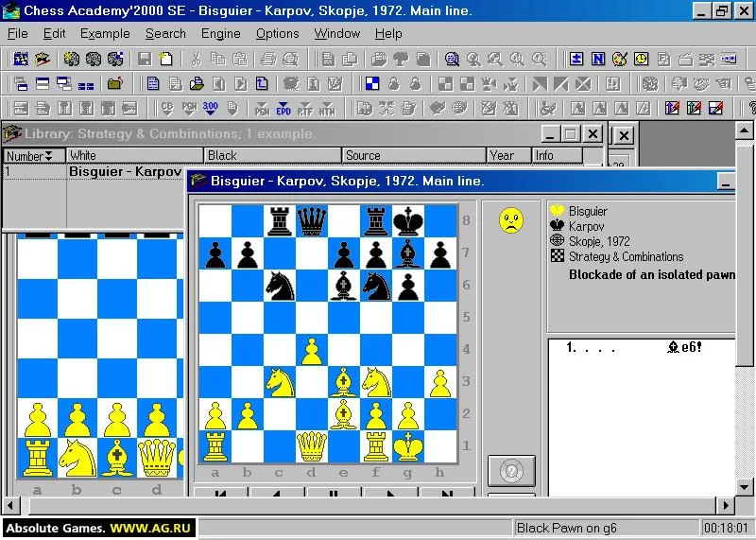Click the grayed-out floppy disk save icon
This screenshot has height=540, width=756.
(145, 59)
